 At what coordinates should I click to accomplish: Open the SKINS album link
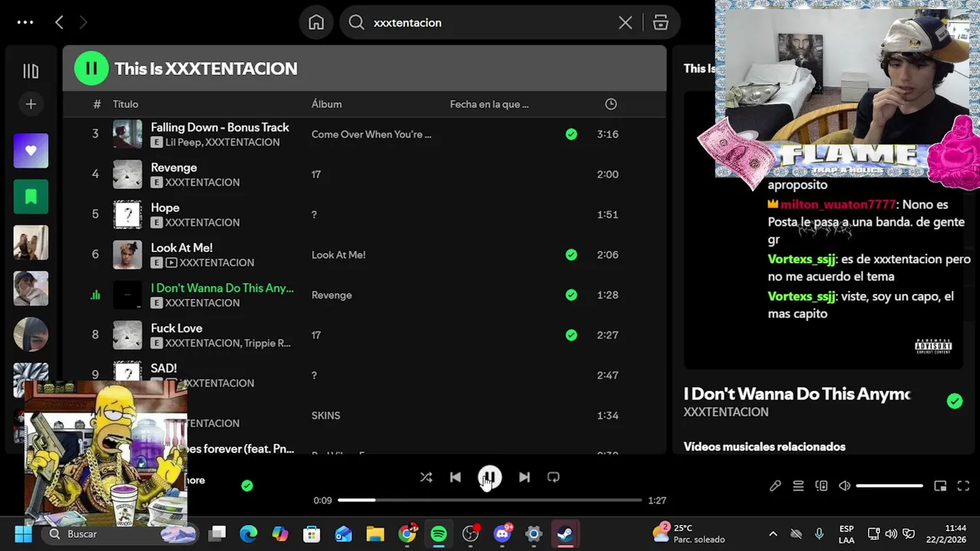tap(326, 416)
